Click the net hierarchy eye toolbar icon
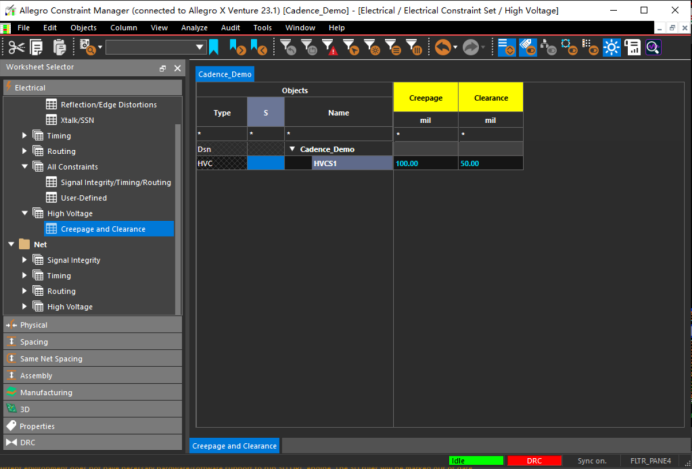This screenshot has height=470, width=693. 548,47
